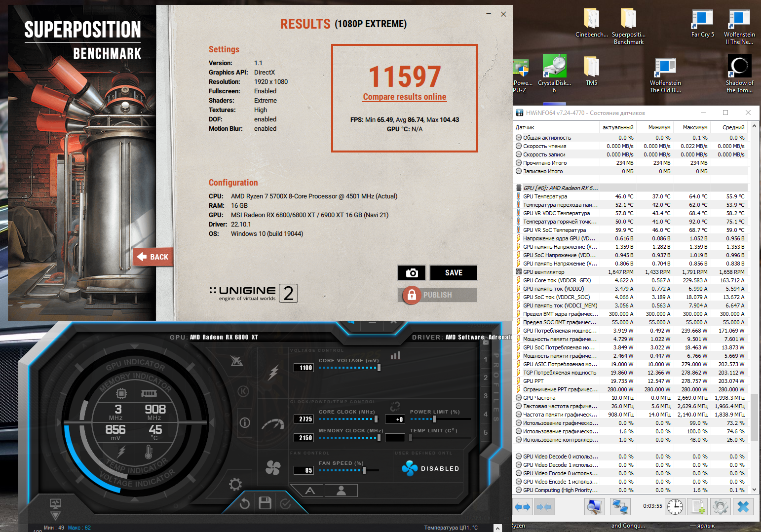This screenshot has height=532, width=761.
Task: Open Superposition Benchmark desktop folder
Action: click(628, 26)
